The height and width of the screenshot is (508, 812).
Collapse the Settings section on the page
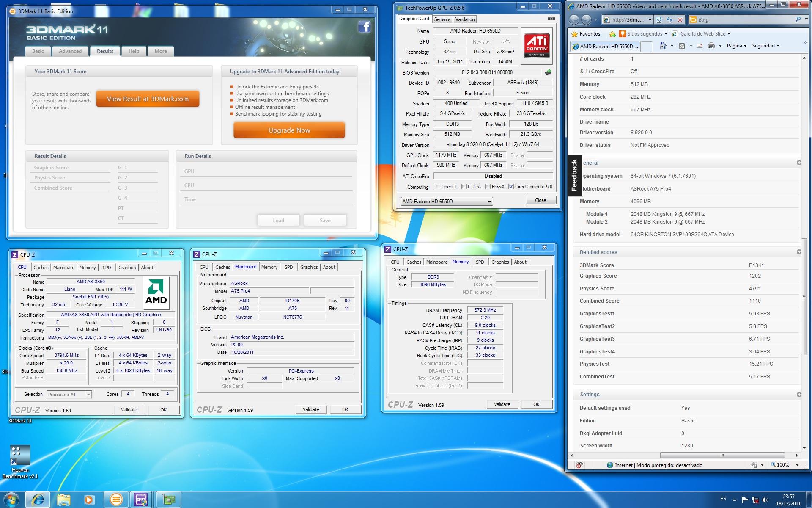coord(798,395)
